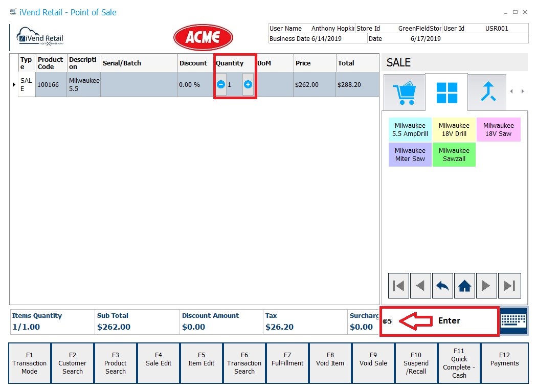This screenshot has width=537, height=392.
Task: Open F7 FulFillment
Action: [287, 363]
